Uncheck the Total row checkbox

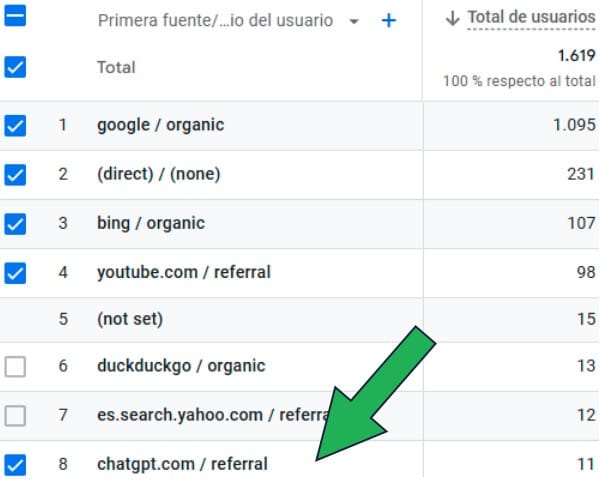[x=15, y=68]
